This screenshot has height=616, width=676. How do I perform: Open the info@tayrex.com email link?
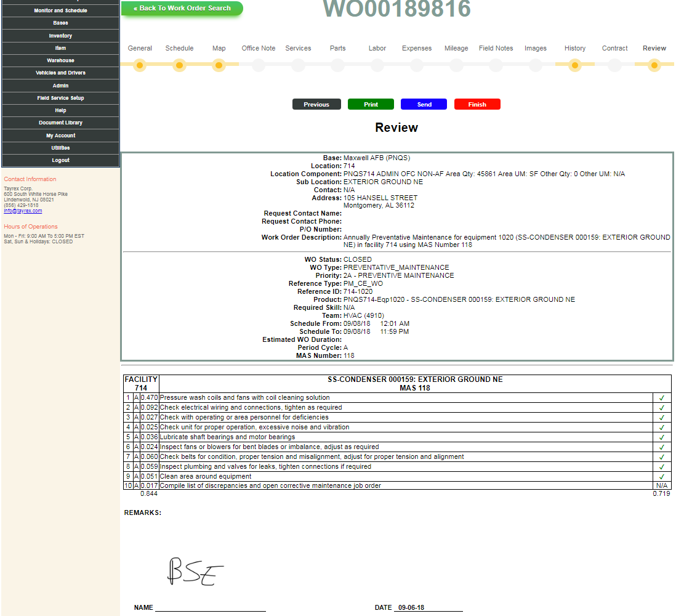(23, 211)
